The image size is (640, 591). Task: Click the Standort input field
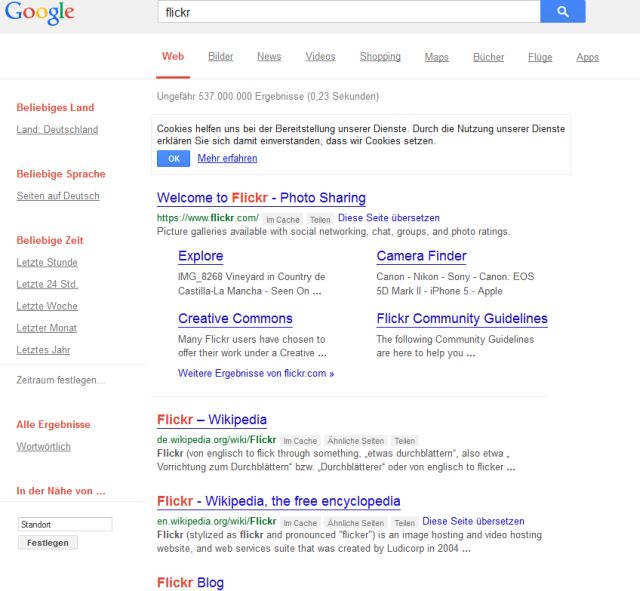65,524
